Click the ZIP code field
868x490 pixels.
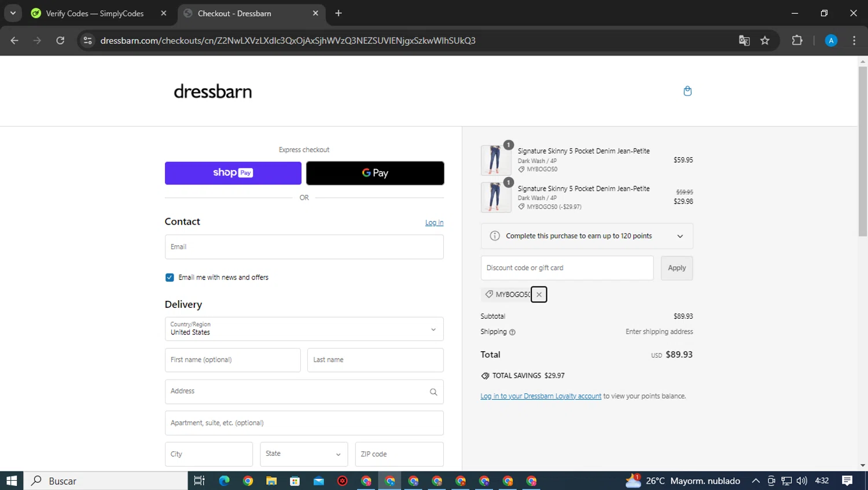399,454
